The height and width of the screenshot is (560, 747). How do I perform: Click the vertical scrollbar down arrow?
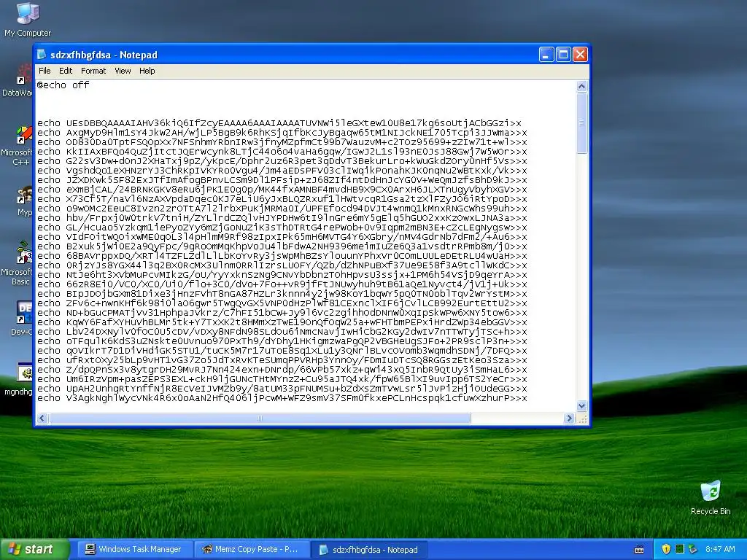(x=581, y=405)
